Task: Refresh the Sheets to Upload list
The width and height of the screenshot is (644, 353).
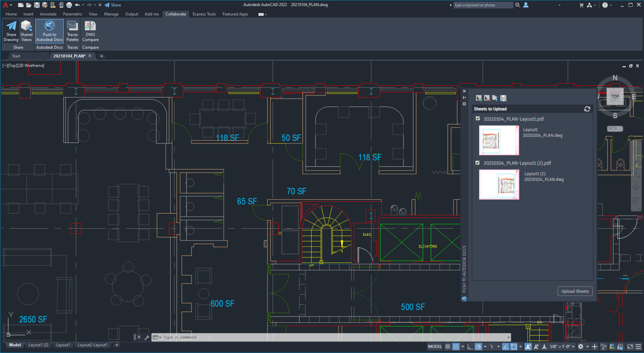Action: [x=587, y=109]
